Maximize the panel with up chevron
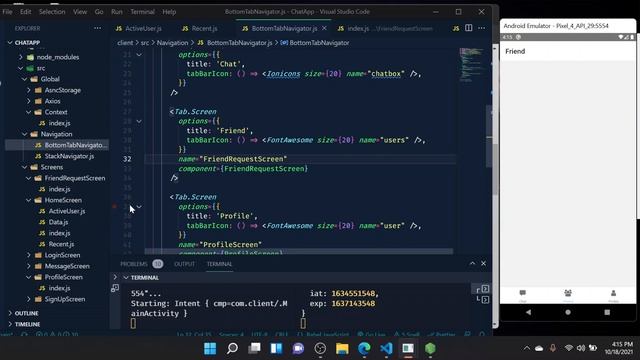Screen dimensions: 640x360 472,264
